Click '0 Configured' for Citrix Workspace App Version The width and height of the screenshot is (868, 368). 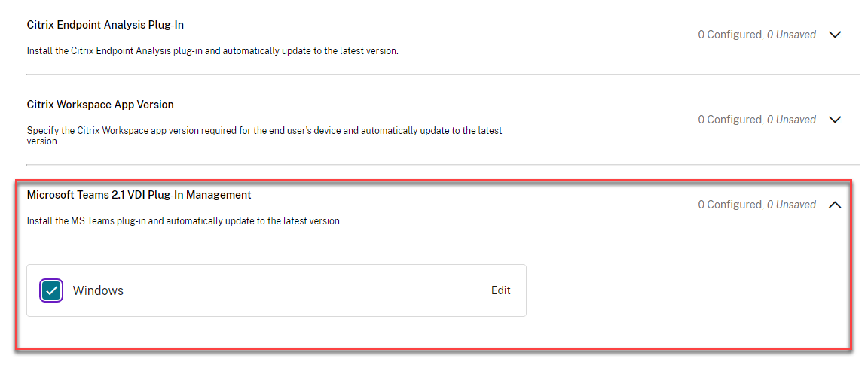click(729, 120)
